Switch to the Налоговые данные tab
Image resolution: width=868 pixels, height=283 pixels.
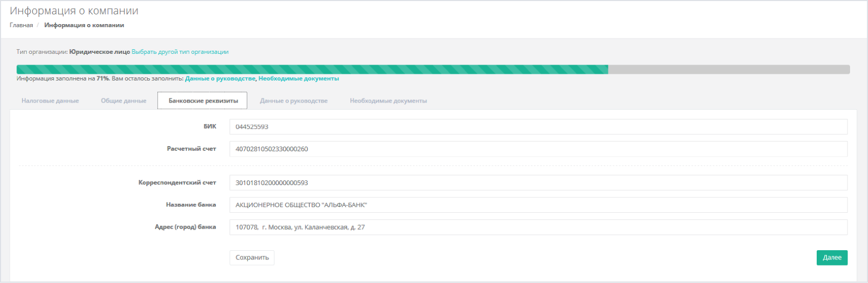[x=50, y=101]
